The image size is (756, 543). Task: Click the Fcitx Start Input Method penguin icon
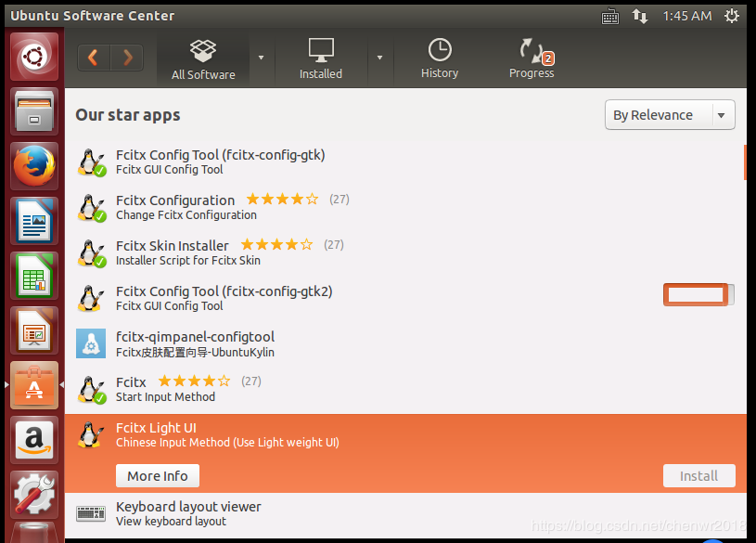(x=91, y=390)
